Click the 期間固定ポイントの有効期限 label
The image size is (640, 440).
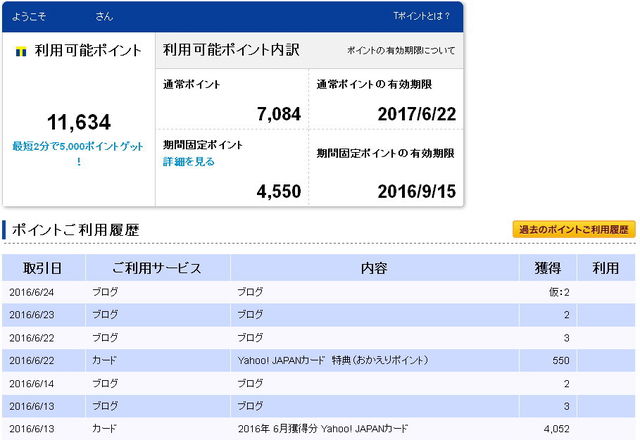(x=386, y=153)
